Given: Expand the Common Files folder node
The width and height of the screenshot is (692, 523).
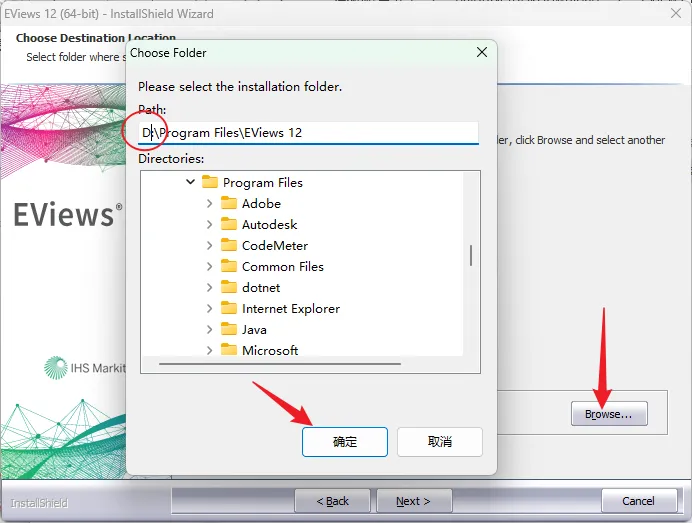Looking at the screenshot, I should (209, 267).
